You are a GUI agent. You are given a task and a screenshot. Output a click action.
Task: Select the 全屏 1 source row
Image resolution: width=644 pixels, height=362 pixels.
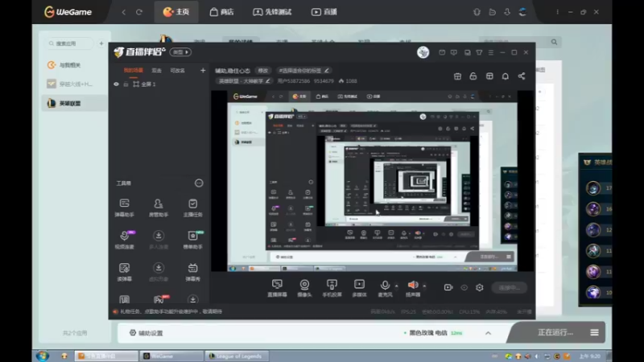160,84
